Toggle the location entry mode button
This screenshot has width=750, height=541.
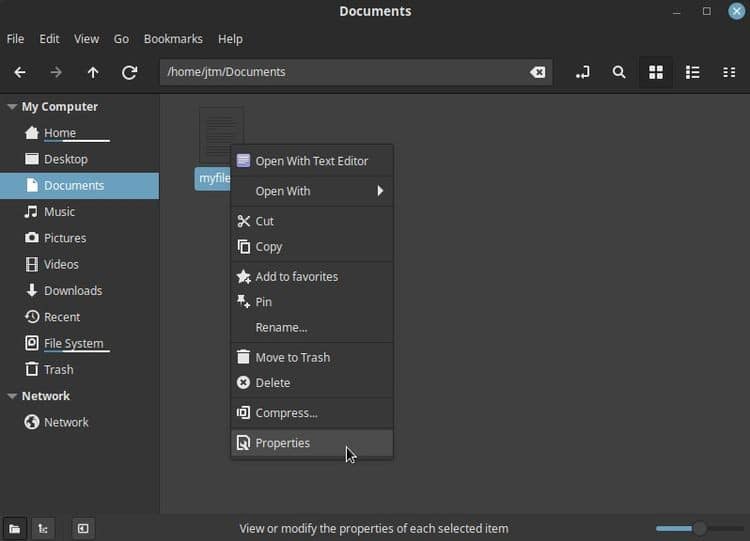[x=583, y=72]
